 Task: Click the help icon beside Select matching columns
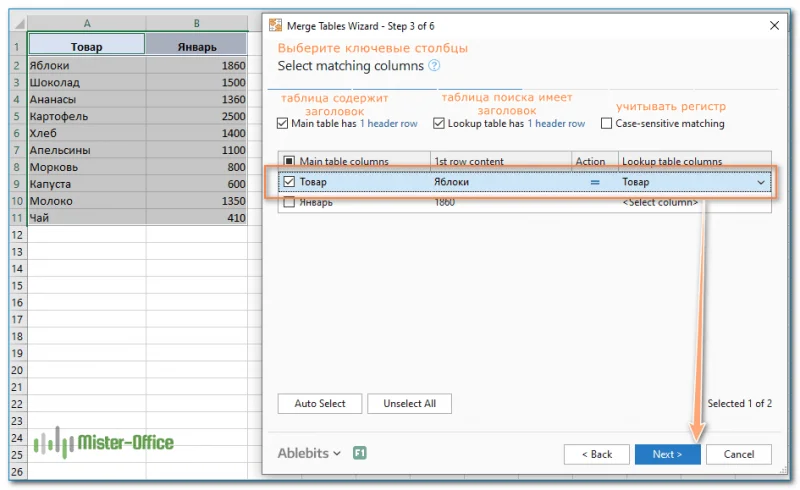(x=434, y=66)
